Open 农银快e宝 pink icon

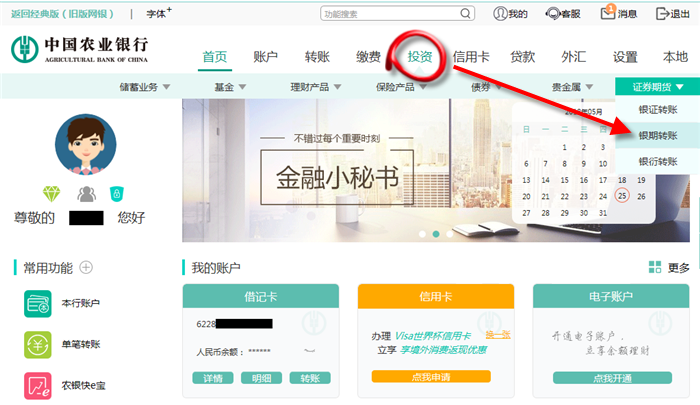(38, 386)
